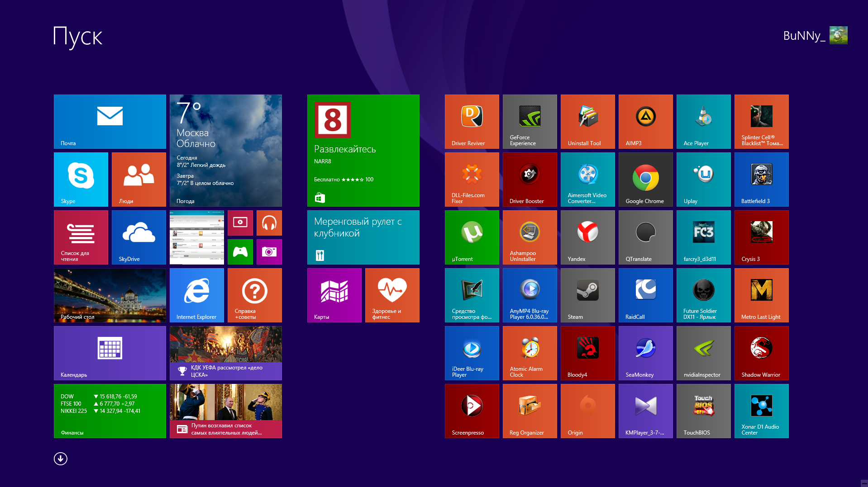Image resolution: width=868 pixels, height=487 pixels.
Task: Launch Atomic Alarm Clock
Action: coord(530,353)
